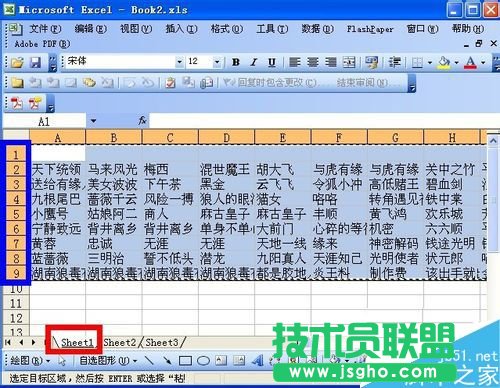500x388 pixels.
Task: Click the first-sheet tab scroll arrow
Action: (9, 342)
